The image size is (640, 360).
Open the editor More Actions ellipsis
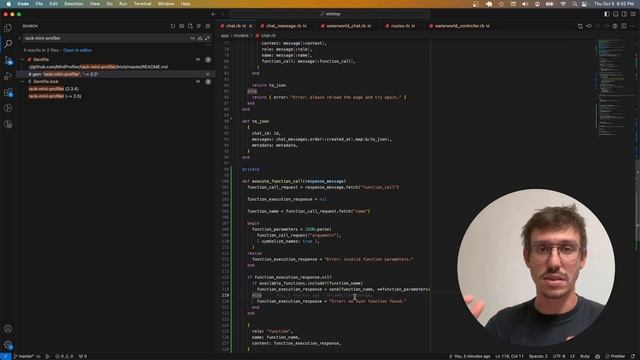pos(633,26)
